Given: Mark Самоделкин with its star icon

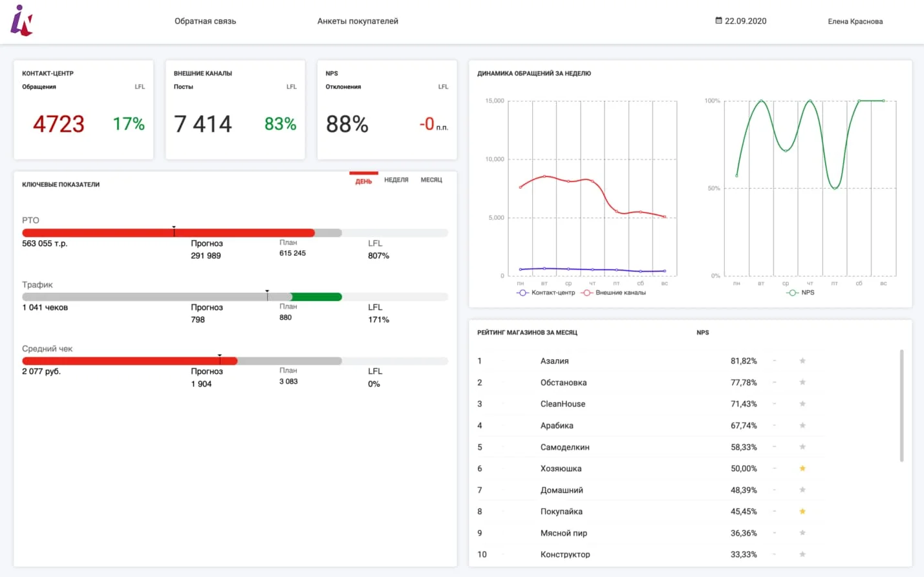Looking at the screenshot, I should coord(802,446).
